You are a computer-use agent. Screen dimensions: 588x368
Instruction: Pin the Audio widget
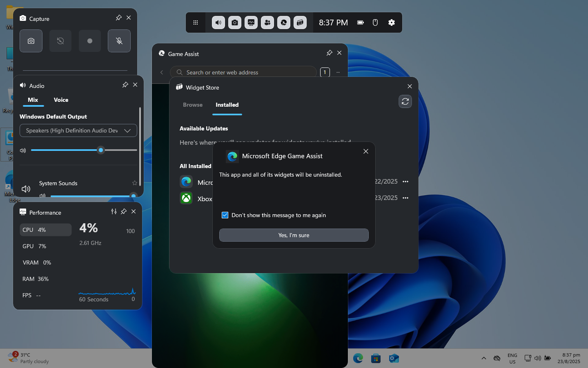coord(125,85)
